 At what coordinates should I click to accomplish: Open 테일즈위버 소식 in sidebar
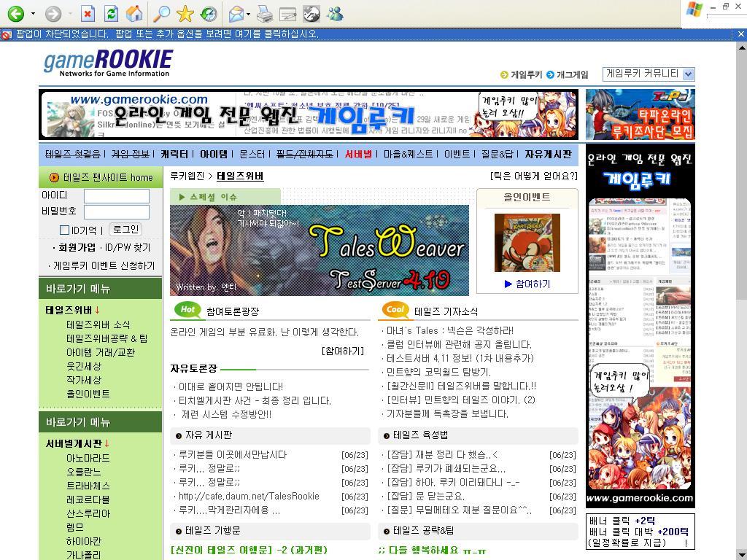click(x=98, y=324)
